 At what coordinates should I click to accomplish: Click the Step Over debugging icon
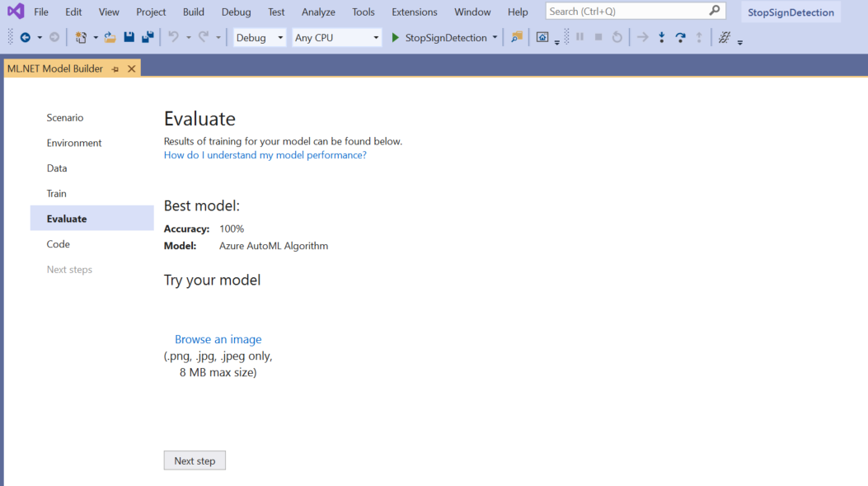click(680, 37)
